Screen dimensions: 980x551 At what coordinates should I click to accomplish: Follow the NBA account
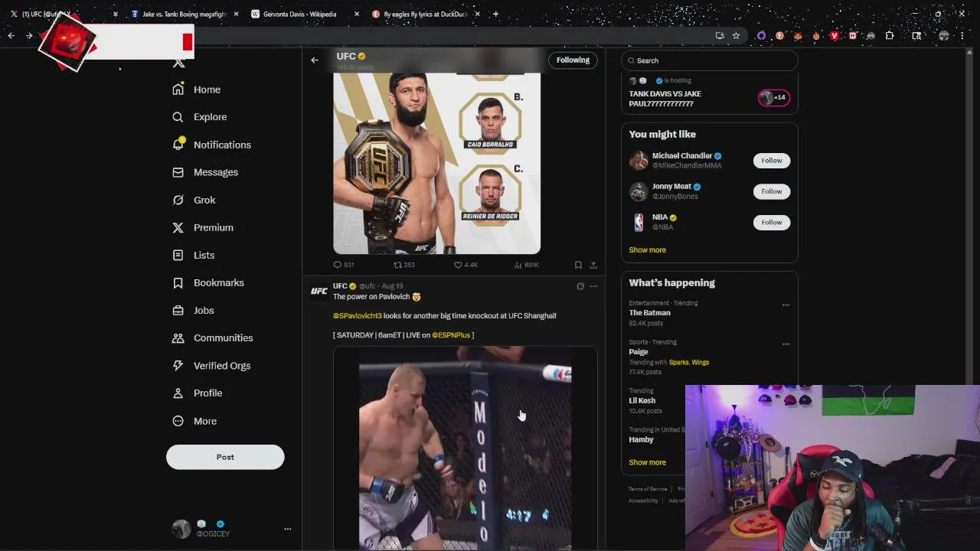pos(771,222)
